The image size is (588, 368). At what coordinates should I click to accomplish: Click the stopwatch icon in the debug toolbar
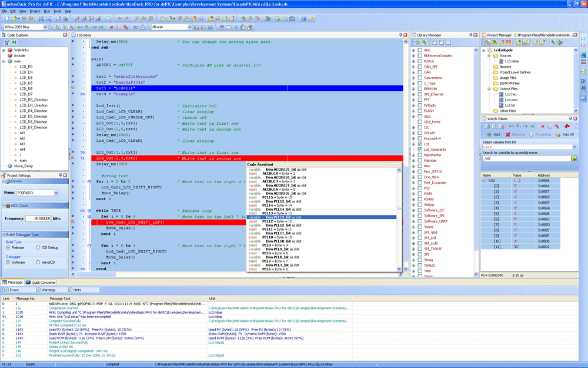pos(143,27)
